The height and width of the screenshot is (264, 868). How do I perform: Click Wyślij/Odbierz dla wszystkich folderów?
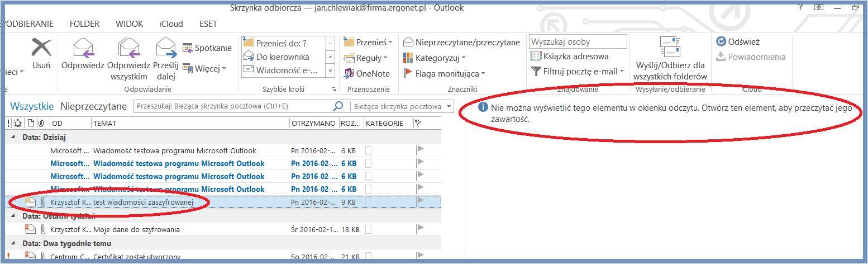point(670,59)
